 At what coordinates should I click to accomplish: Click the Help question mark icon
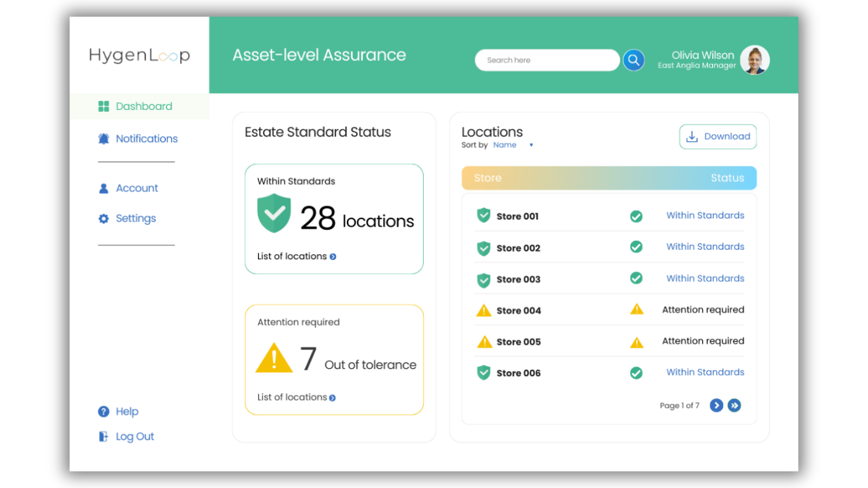104,412
